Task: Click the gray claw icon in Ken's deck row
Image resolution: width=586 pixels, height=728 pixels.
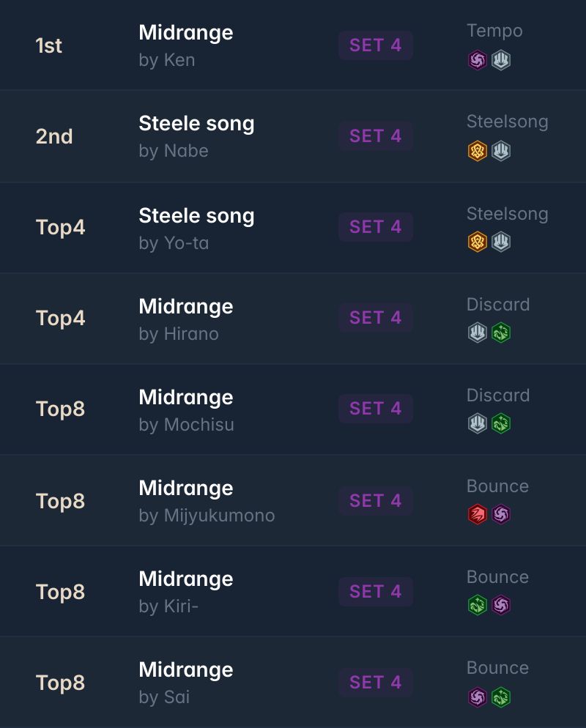Action: tap(501, 60)
